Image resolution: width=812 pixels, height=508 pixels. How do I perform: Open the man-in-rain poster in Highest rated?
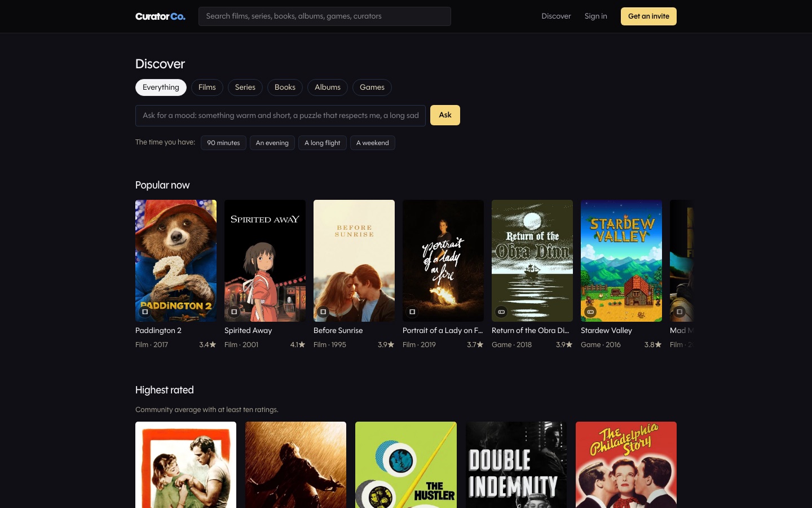click(x=295, y=465)
